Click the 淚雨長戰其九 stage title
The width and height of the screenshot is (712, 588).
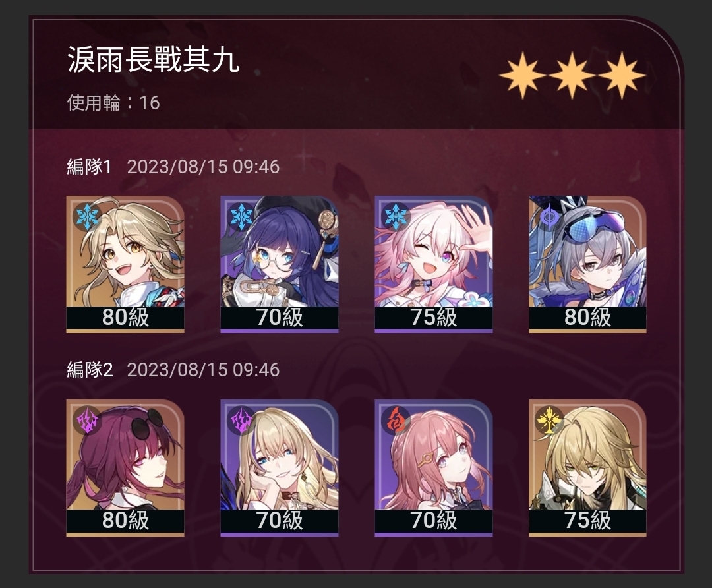[154, 59]
